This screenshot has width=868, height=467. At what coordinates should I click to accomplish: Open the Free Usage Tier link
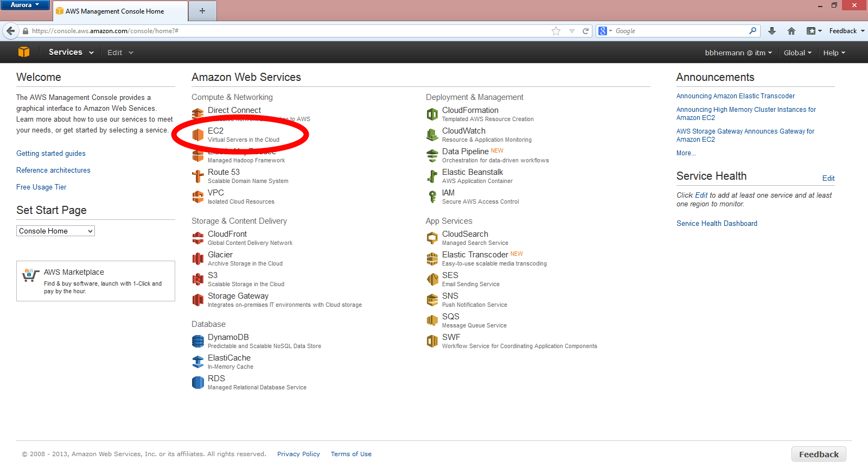tap(41, 187)
